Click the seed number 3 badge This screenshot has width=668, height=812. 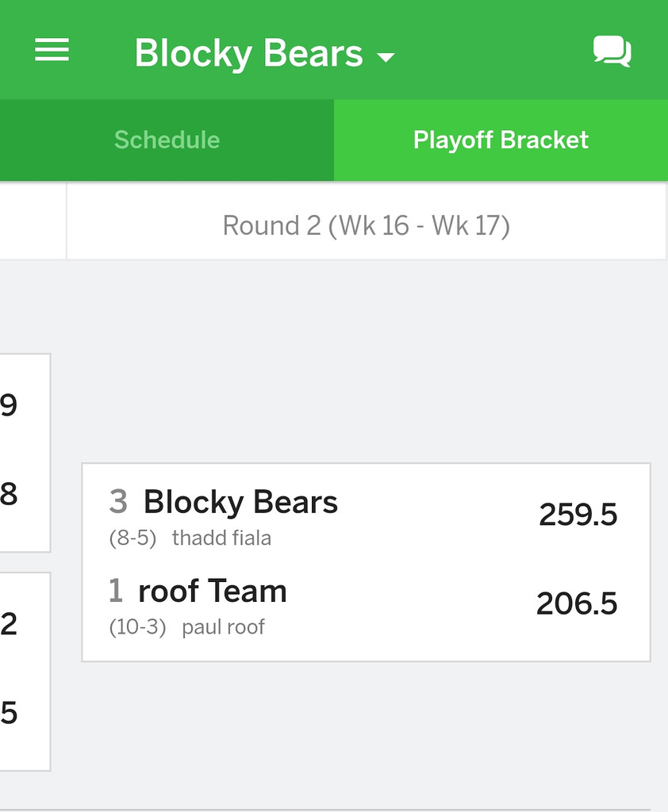tap(118, 503)
